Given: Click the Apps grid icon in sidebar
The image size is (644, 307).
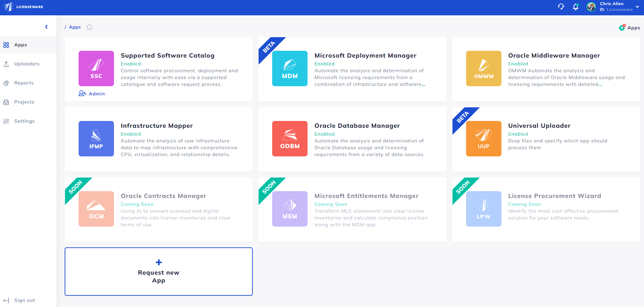Looking at the screenshot, I should (6, 45).
